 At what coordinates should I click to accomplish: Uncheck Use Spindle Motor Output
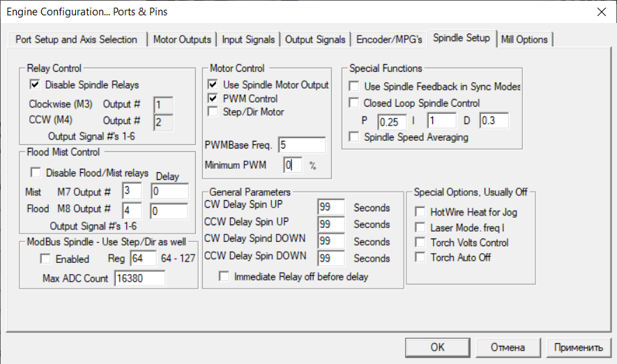[213, 85]
